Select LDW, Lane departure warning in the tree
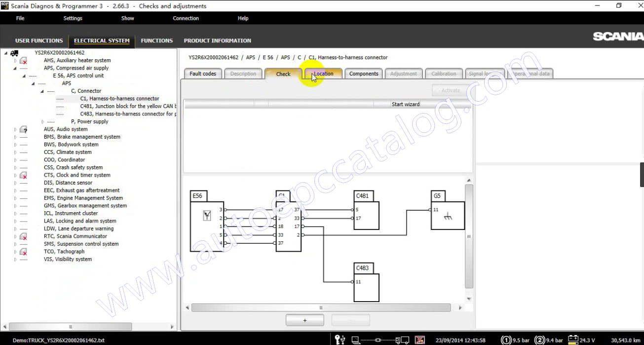 point(78,229)
